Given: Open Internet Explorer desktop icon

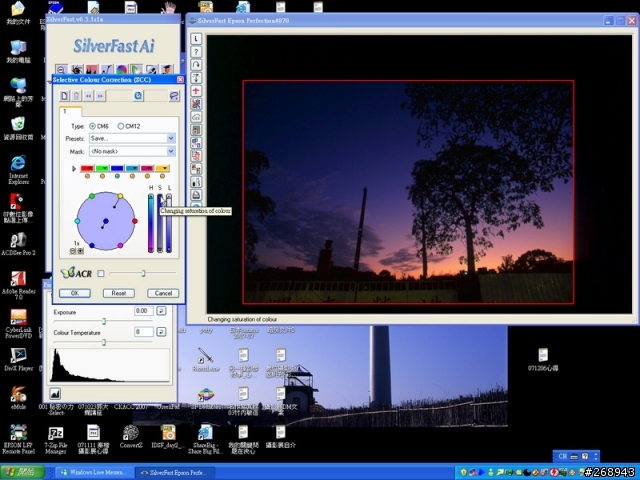Looking at the screenshot, I should click(x=18, y=169).
